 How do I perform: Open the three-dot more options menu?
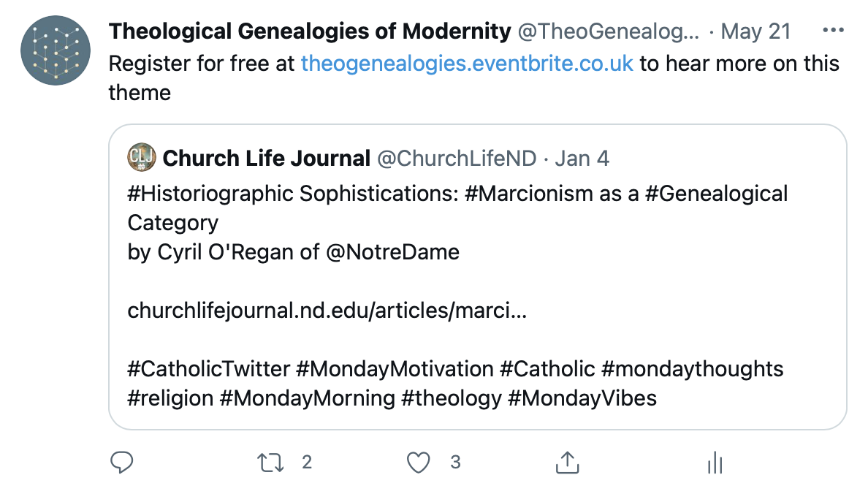[x=833, y=31]
